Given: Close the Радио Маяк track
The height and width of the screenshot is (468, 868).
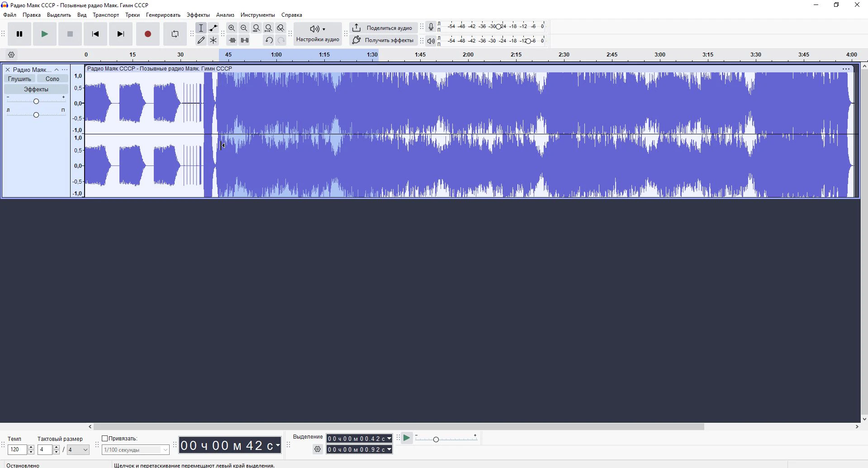Looking at the screenshot, I should 8,70.
